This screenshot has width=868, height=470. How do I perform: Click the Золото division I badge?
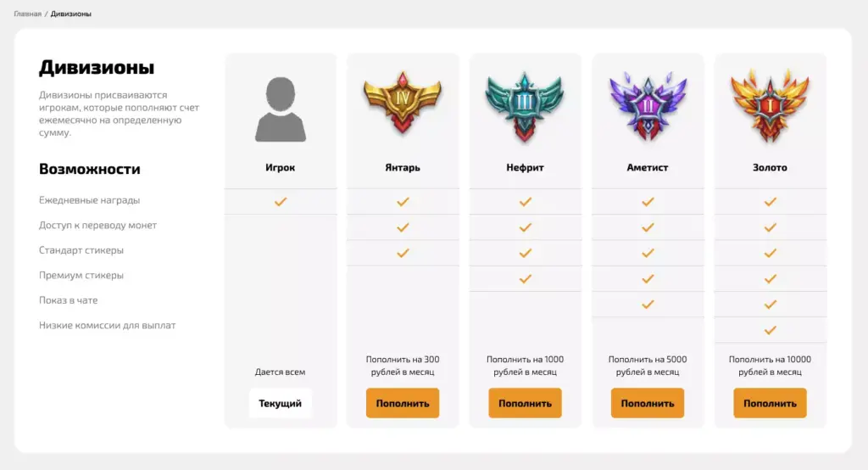770,105
